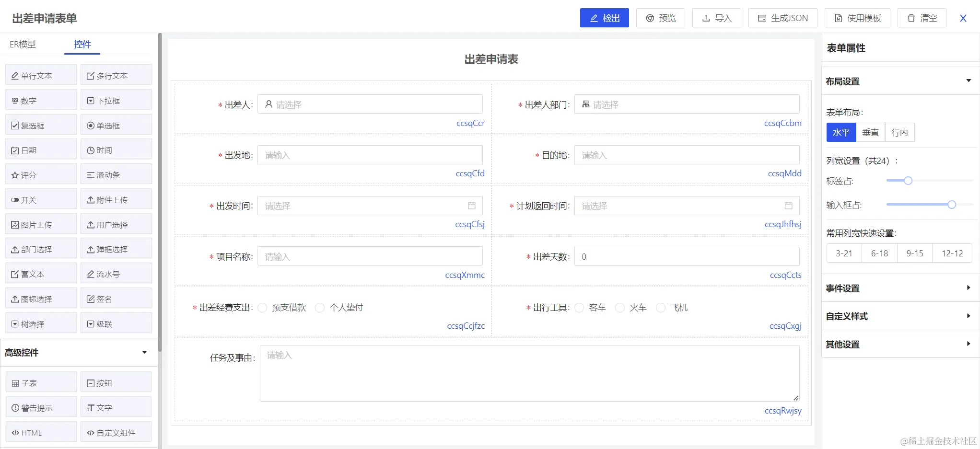Add a 签名 control to the form
Viewport: 980px width, 449px height.
tap(116, 298)
